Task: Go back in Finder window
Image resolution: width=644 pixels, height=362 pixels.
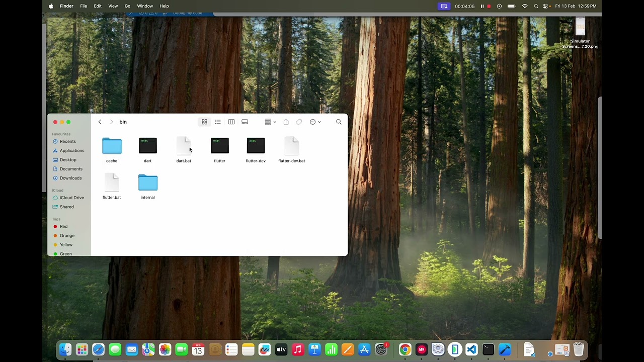Action: pyautogui.click(x=100, y=122)
